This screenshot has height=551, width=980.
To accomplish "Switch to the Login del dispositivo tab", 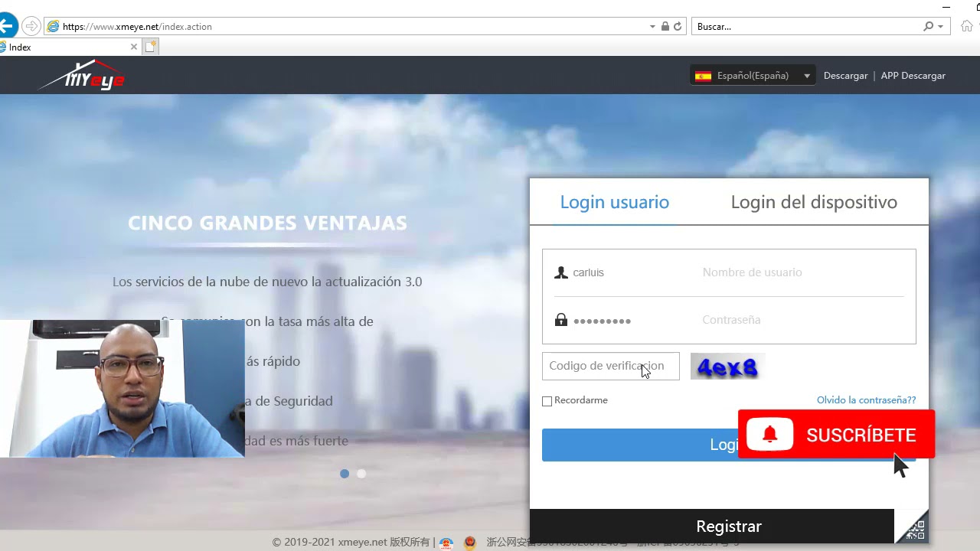I will tap(814, 202).
